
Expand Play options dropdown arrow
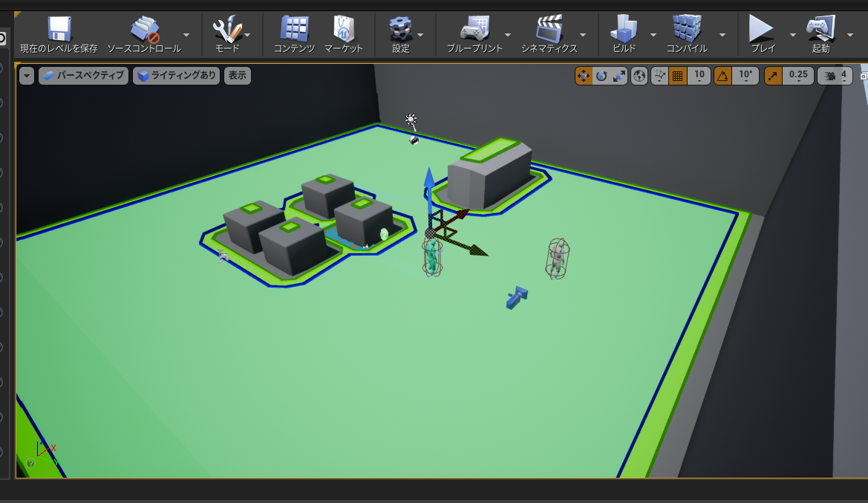(x=793, y=35)
